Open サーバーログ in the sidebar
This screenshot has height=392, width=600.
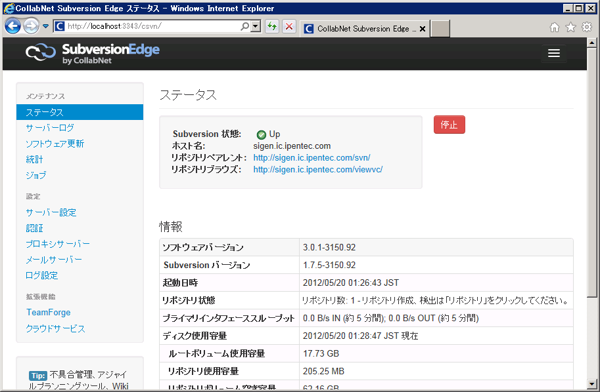(x=50, y=128)
